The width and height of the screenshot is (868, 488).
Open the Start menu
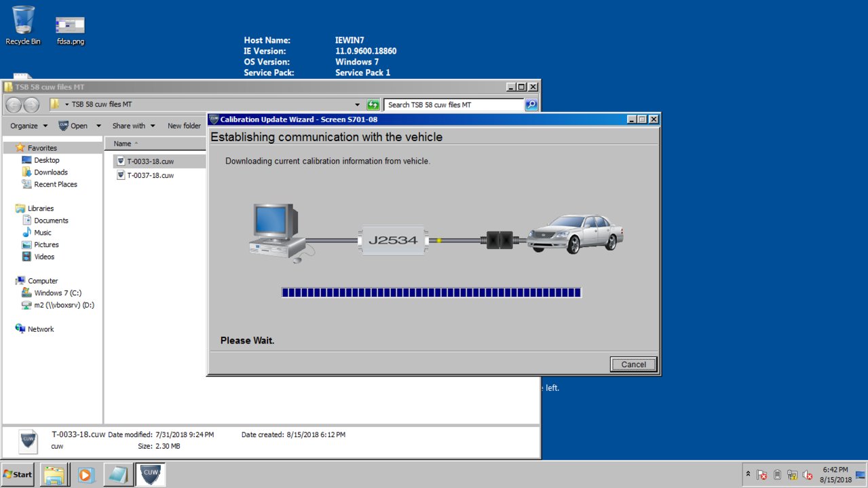click(18, 474)
